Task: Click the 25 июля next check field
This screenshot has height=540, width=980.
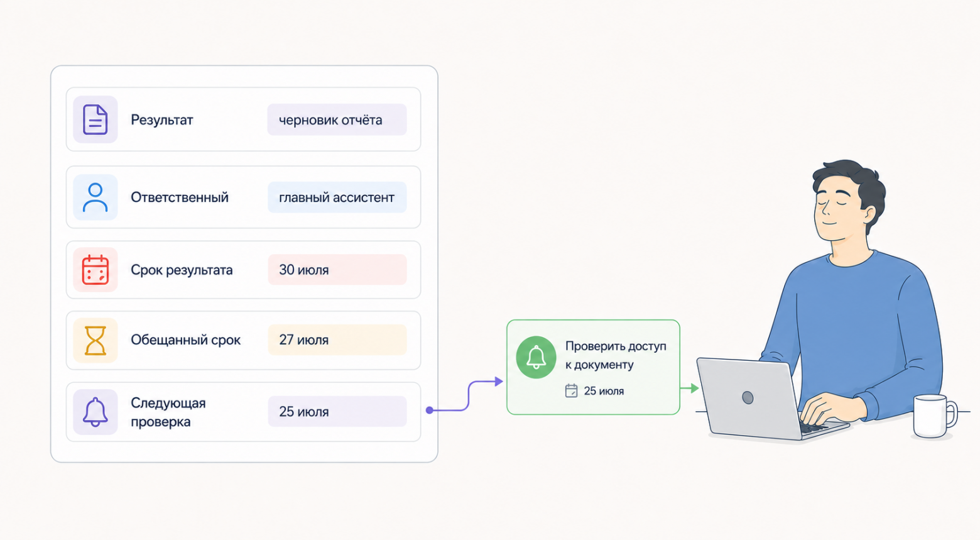Action: 337,412
